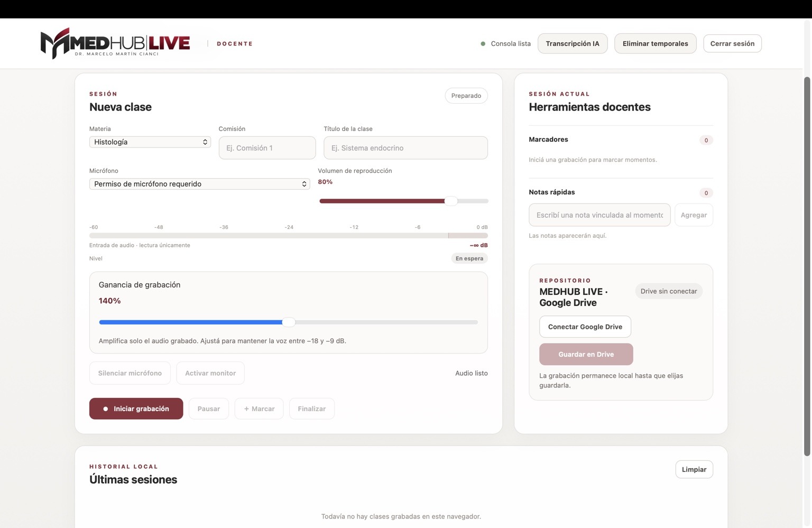
Task: Focus the Título de la clase field
Action: 405,148
